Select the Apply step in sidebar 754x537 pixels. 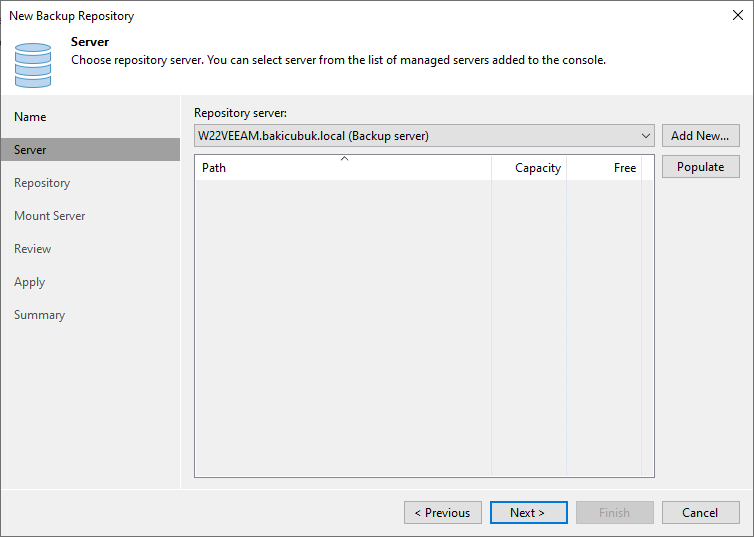(x=29, y=282)
